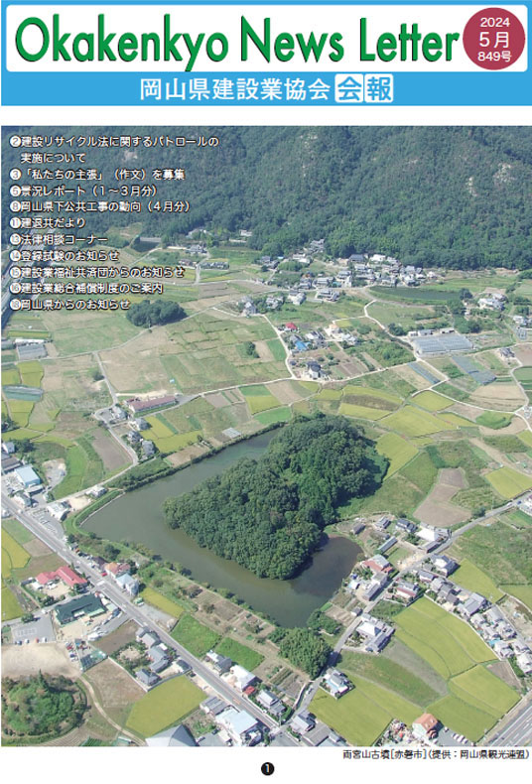Viewport: 532px width, 784px height.
Task: Open the 建設リサイクル法に関するパトロール contents entry
Action: (114, 150)
